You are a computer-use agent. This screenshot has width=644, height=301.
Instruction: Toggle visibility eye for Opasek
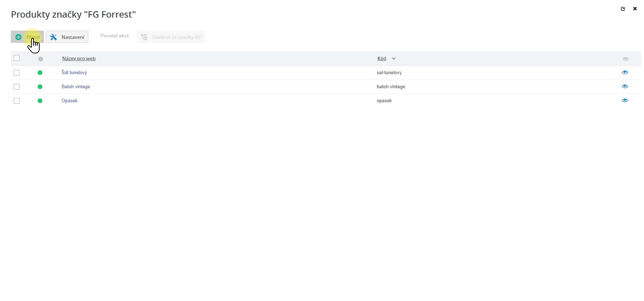625,100
